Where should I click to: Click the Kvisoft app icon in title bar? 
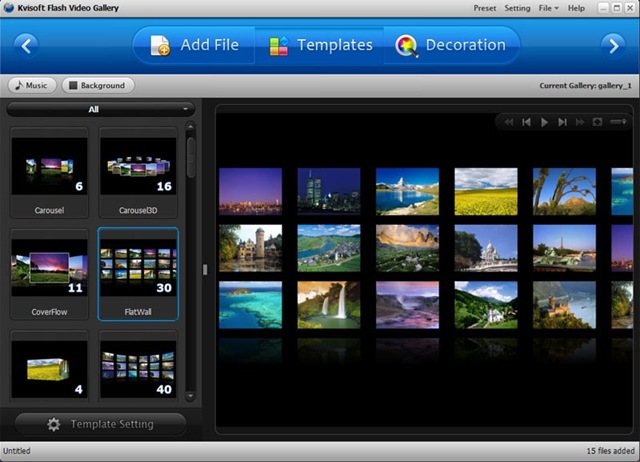click(9, 8)
